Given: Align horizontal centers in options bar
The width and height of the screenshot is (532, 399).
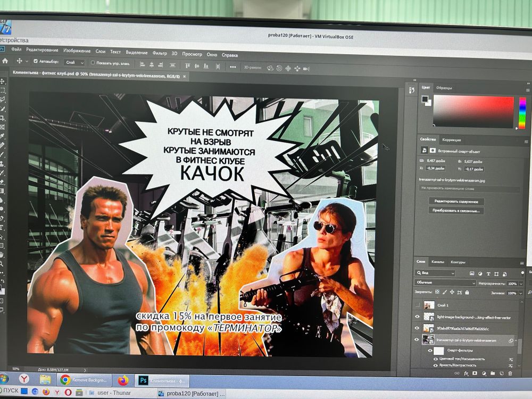Looking at the screenshot, I should coord(152,64).
